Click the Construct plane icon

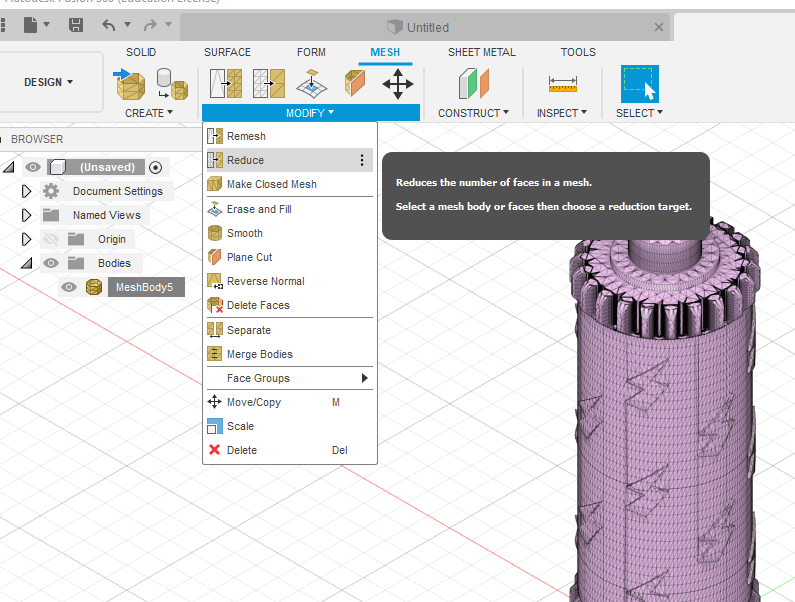tap(474, 84)
